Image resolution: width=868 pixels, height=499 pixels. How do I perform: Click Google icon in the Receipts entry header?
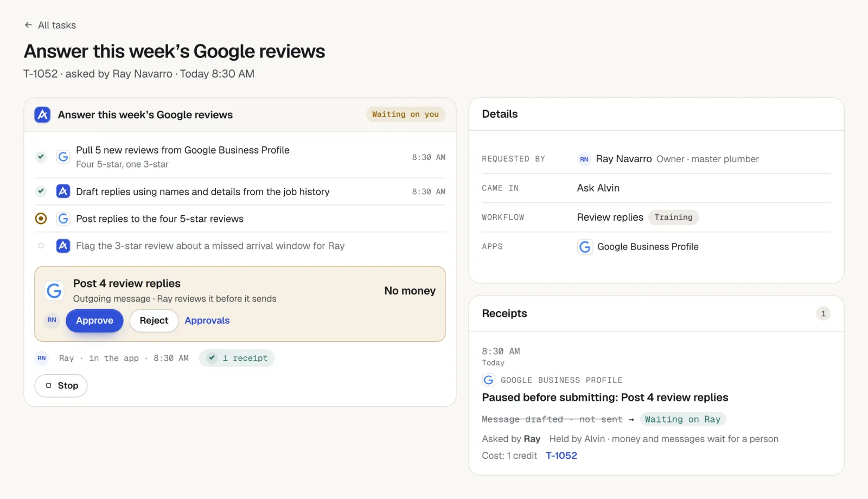coord(489,380)
